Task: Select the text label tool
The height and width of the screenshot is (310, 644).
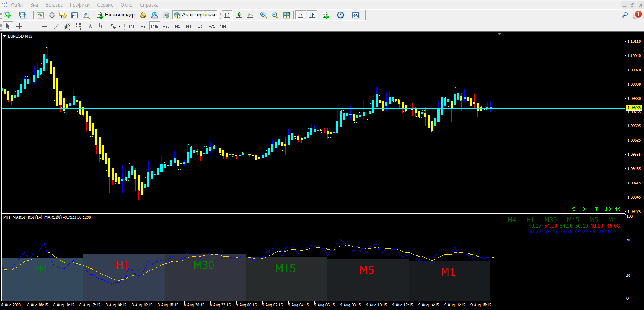Action: (102, 26)
